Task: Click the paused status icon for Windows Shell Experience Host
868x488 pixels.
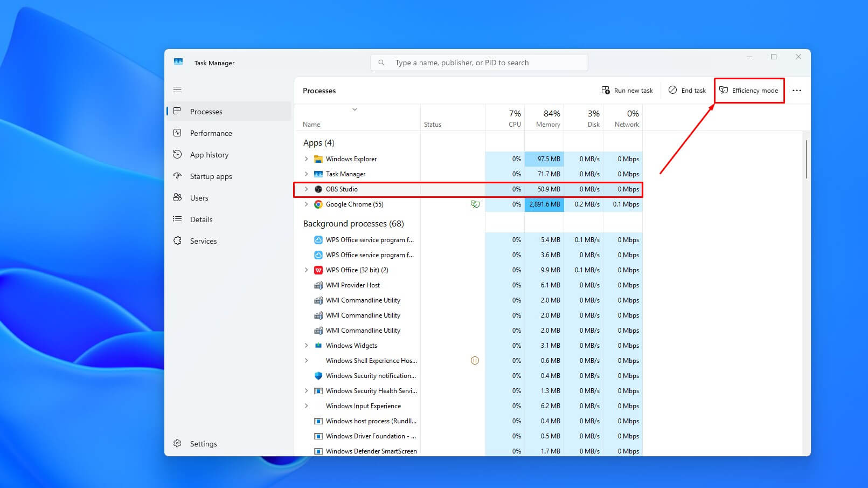Action: (x=475, y=361)
